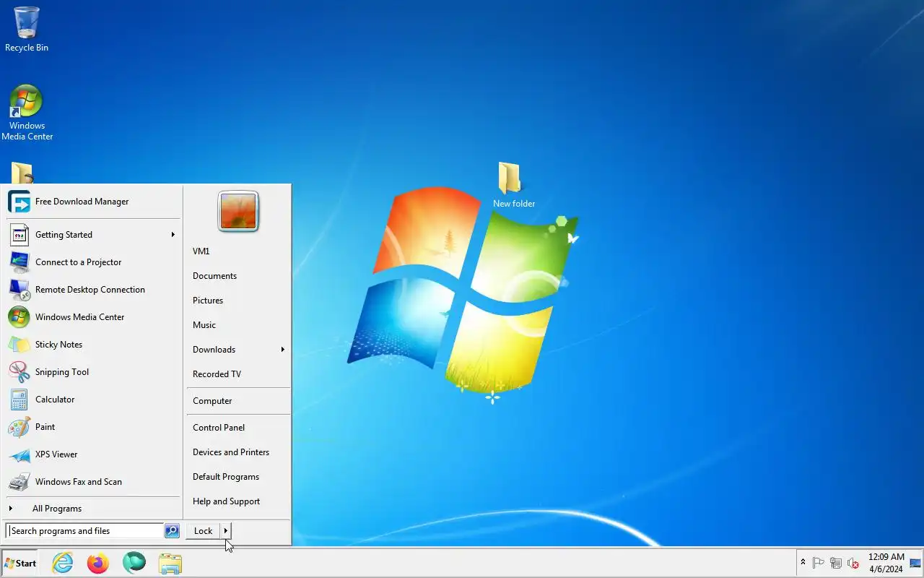The height and width of the screenshot is (578, 924).
Task: Launch Free Download Manager from Start menu
Action: pos(93,202)
